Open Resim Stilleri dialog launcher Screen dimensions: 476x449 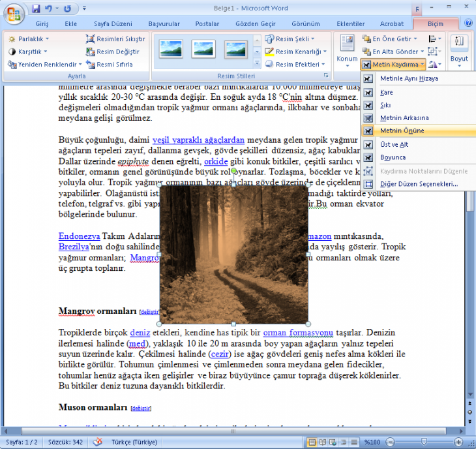[x=326, y=75]
